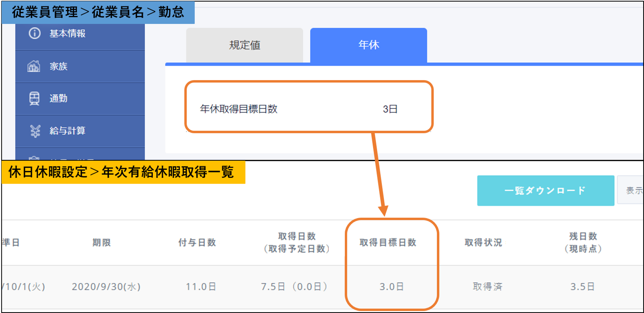The height and width of the screenshot is (313, 644).
Task: Click the 期限 column header
Action: click(x=101, y=242)
